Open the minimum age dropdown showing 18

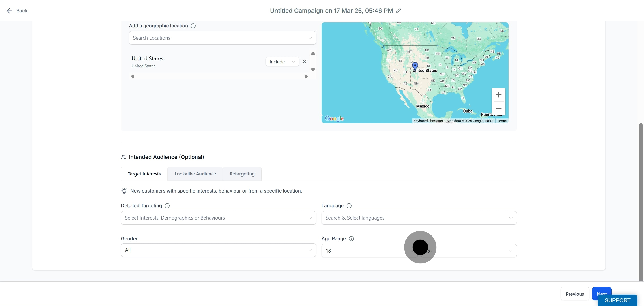tap(369, 251)
